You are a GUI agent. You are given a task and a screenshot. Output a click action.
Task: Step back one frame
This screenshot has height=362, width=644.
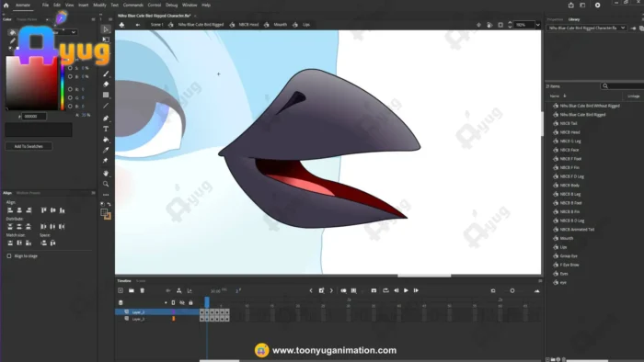coord(397,290)
